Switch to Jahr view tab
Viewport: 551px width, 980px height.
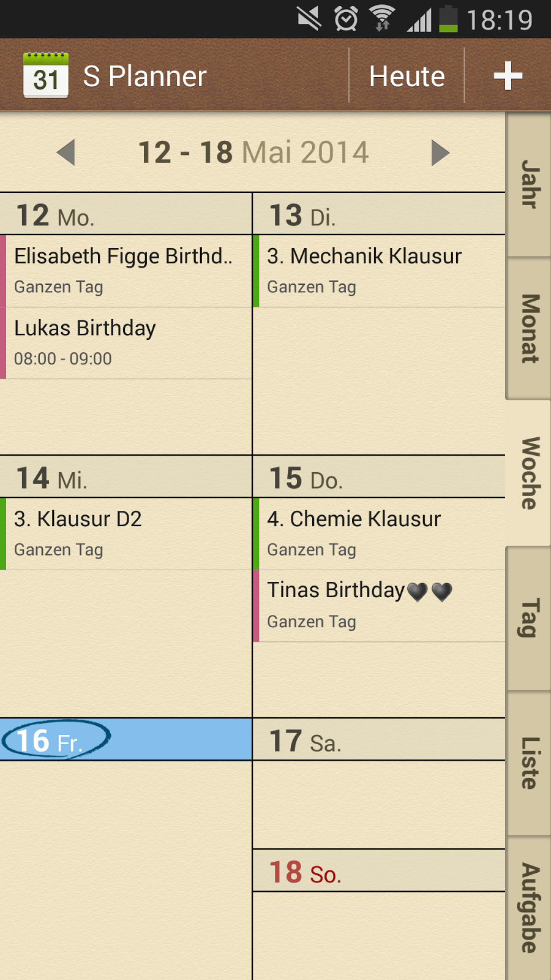coord(529,184)
